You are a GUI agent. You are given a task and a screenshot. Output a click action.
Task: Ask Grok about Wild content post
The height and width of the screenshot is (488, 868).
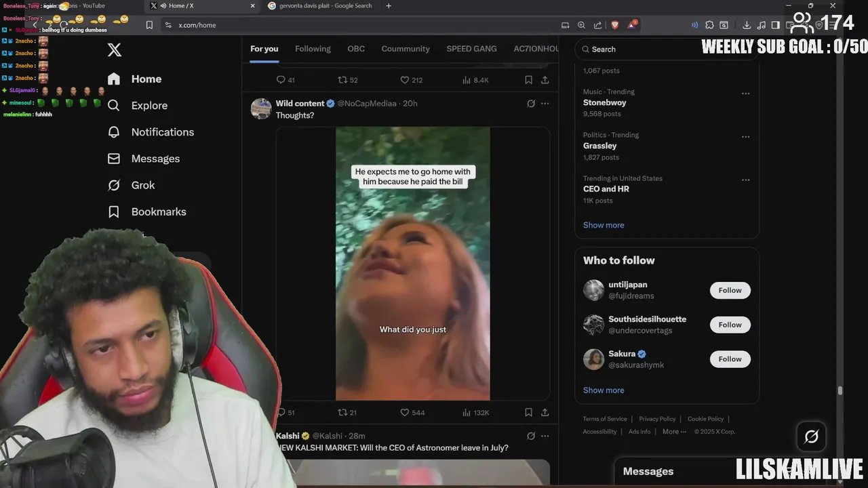click(531, 104)
